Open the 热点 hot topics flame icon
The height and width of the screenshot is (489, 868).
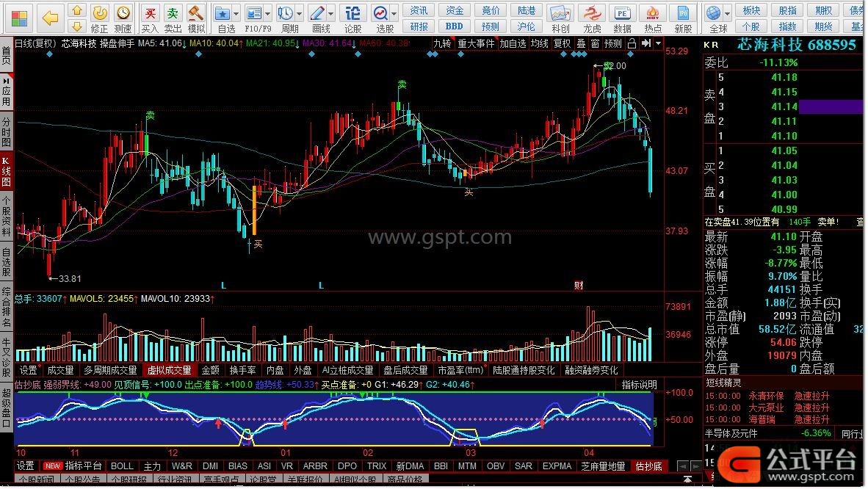click(x=653, y=18)
